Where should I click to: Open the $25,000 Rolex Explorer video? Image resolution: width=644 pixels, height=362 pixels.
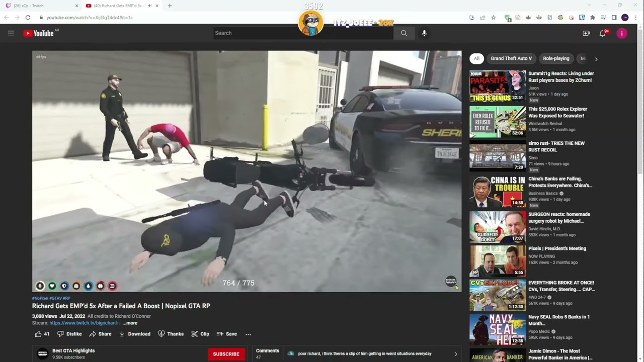click(x=557, y=112)
